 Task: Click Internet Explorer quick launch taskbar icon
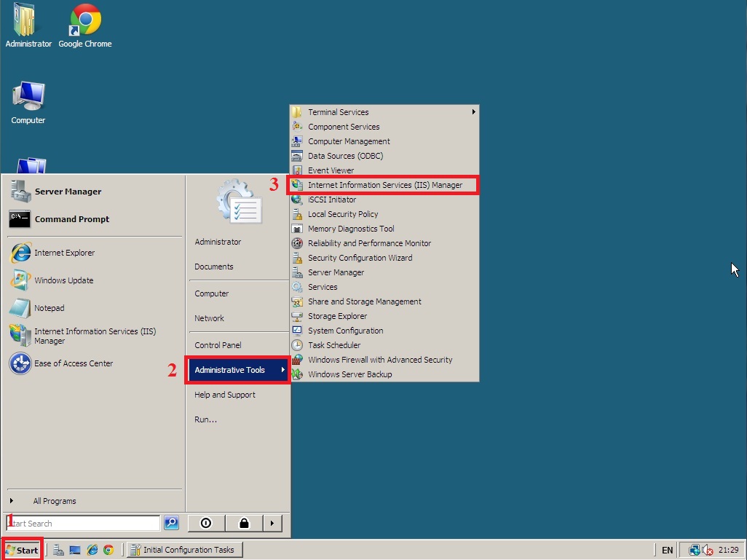click(x=92, y=550)
